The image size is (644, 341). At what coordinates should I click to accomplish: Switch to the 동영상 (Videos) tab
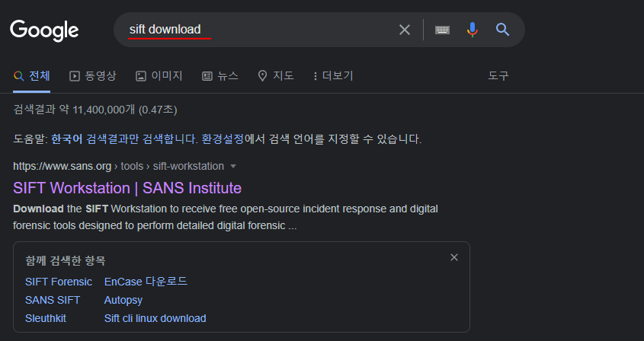[92, 76]
